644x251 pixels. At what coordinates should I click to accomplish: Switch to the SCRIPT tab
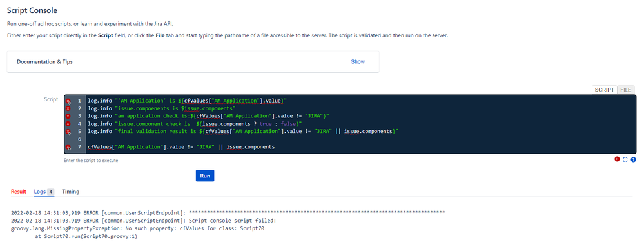[x=604, y=90]
